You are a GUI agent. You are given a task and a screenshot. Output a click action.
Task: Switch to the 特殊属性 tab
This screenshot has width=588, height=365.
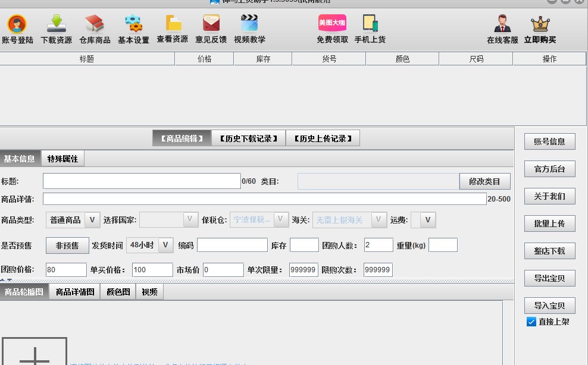(x=62, y=159)
